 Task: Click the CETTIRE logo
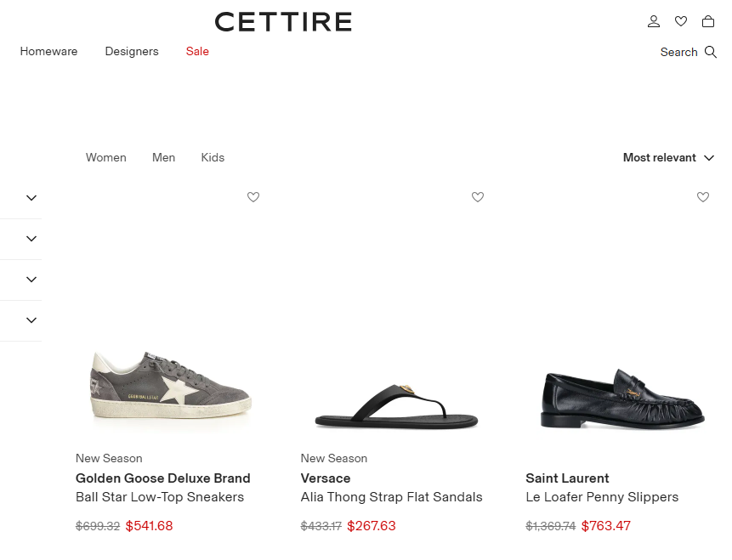[x=283, y=22]
